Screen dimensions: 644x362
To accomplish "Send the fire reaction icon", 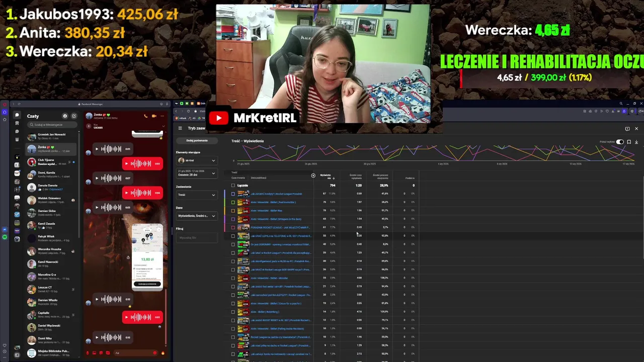I will (x=163, y=352).
